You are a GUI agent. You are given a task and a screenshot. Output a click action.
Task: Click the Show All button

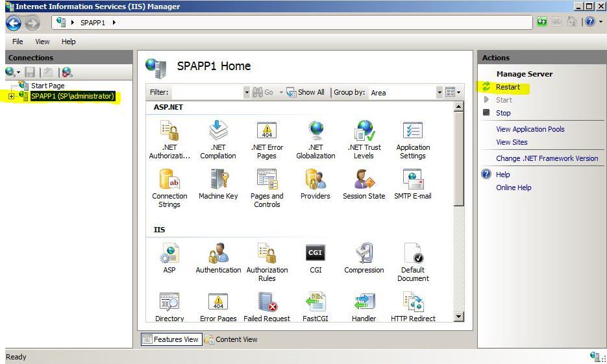click(x=305, y=92)
